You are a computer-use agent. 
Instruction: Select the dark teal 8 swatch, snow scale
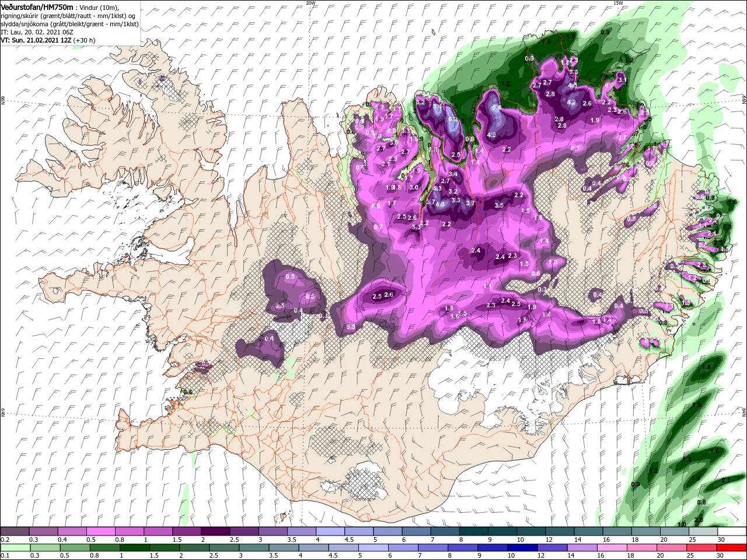pos(473,531)
